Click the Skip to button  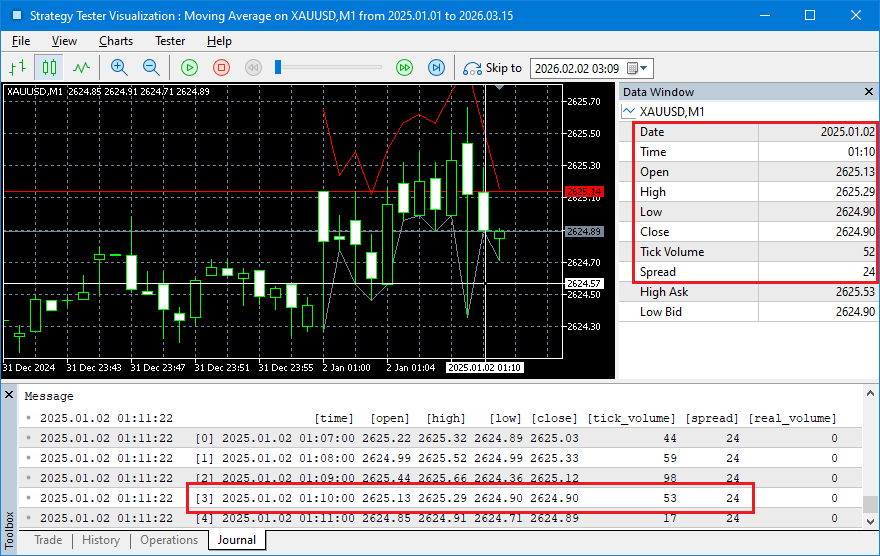pos(493,68)
